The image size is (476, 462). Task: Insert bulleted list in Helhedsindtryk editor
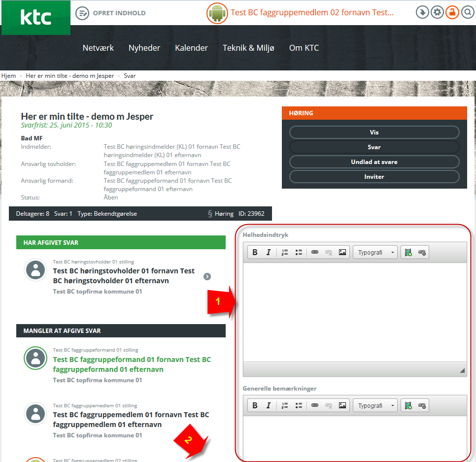(299, 252)
